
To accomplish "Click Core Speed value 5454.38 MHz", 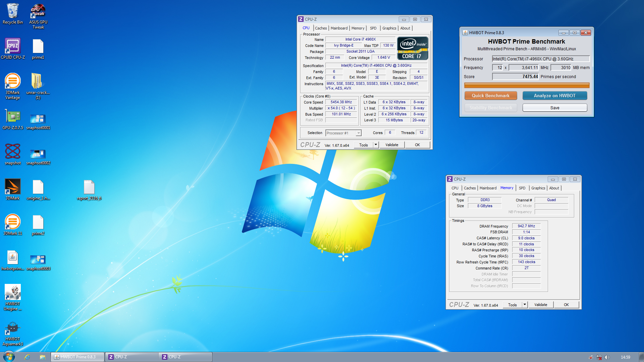I will pos(341,102).
